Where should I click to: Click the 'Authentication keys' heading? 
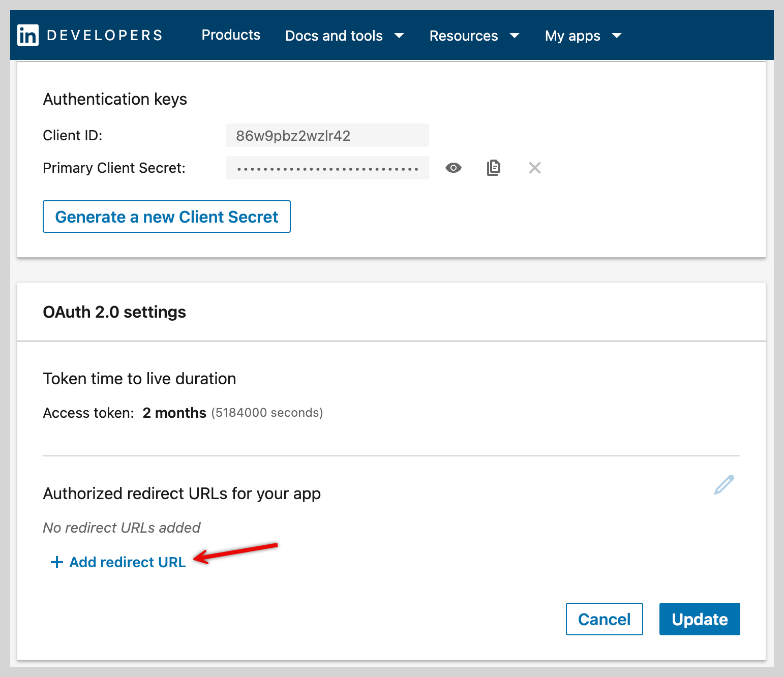[115, 99]
